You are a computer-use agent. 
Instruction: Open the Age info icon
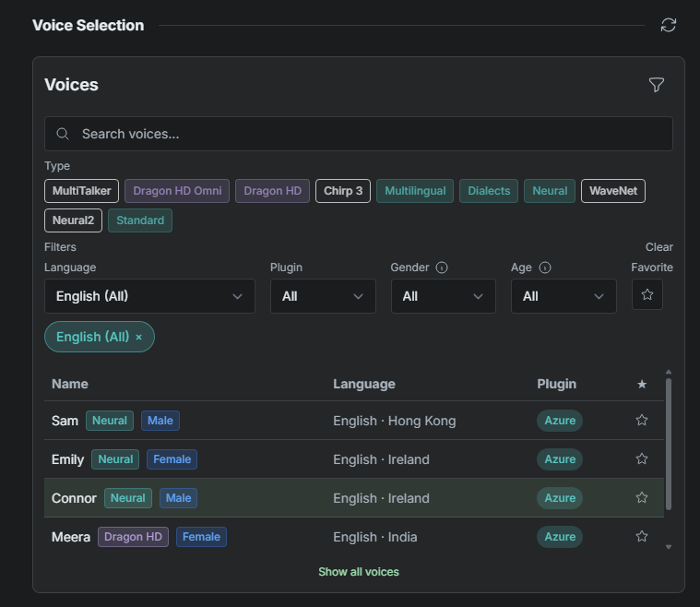545,268
